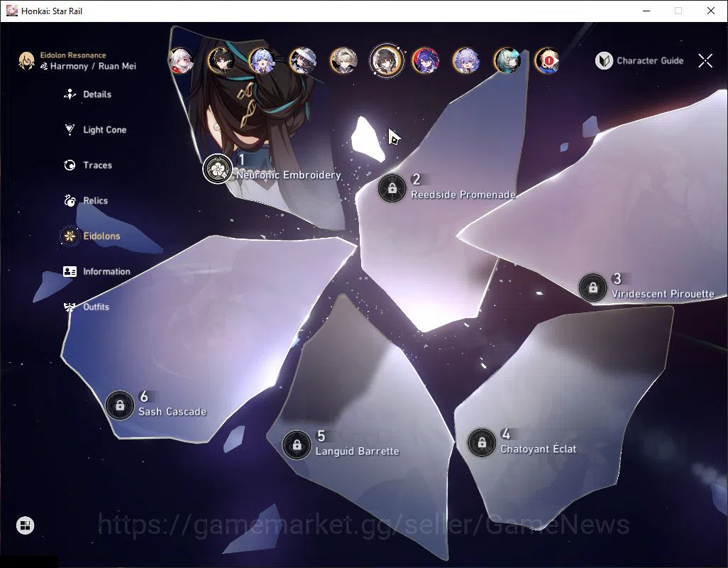Select the avatar wearing a white wide-brimmed hat
The image size is (728, 568).
(303, 61)
